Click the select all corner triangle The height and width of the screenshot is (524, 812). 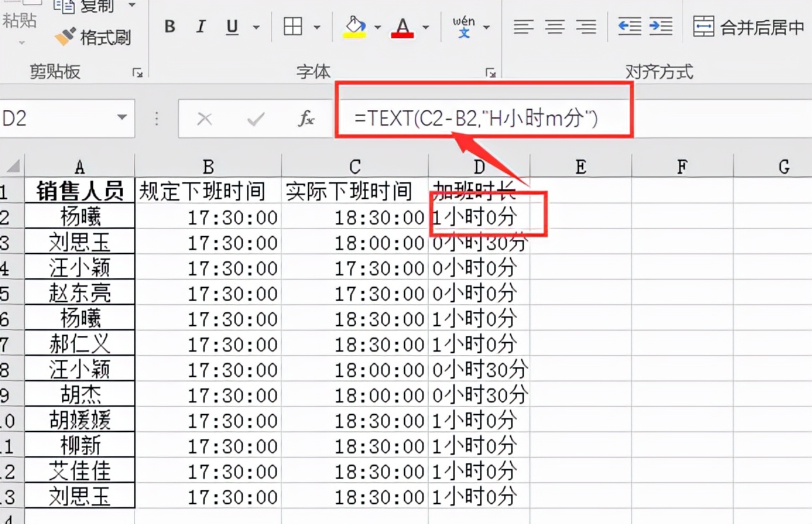13,166
